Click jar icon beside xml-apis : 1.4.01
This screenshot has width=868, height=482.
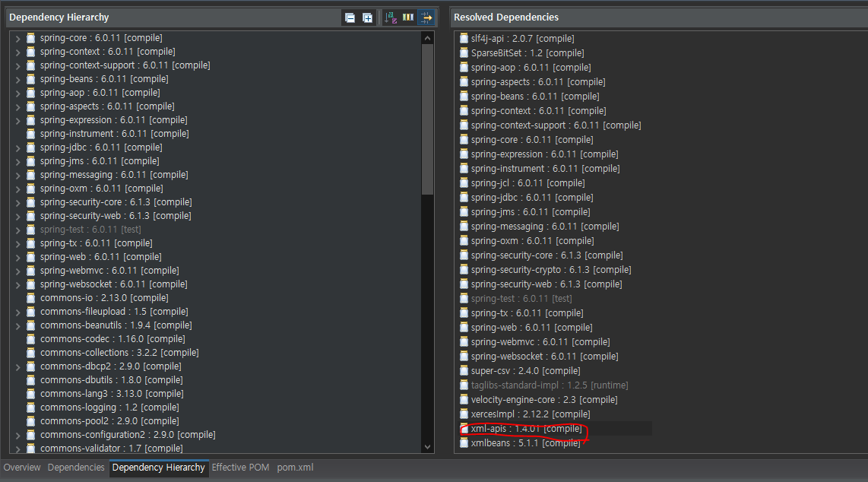tap(464, 428)
